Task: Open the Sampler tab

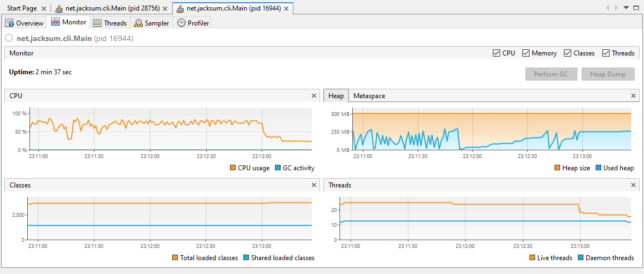Action: click(x=152, y=23)
